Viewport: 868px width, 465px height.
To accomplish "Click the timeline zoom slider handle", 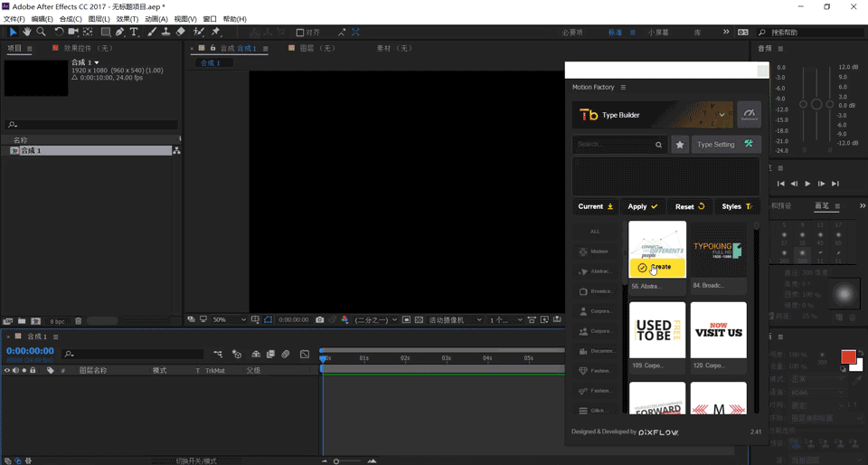I will 336,461.
